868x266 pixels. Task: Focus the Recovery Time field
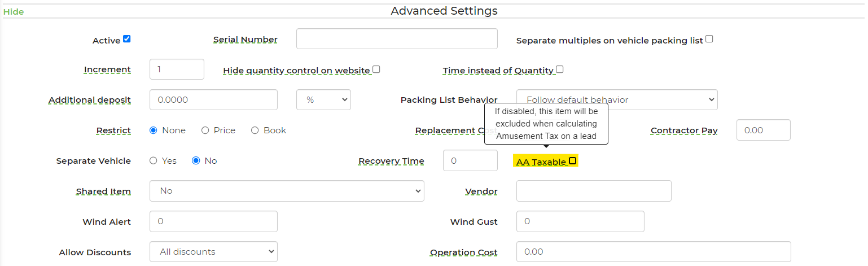pyautogui.click(x=471, y=161)
